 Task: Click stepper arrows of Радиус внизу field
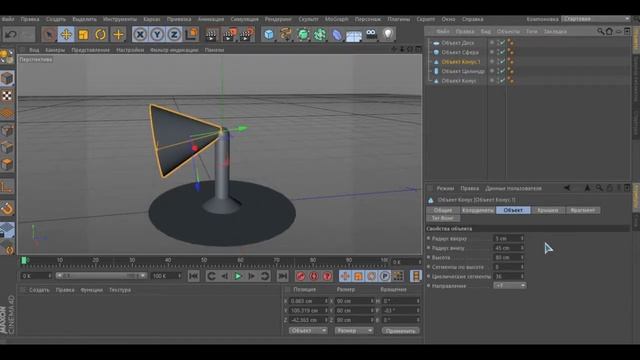[x=522, y=248]
